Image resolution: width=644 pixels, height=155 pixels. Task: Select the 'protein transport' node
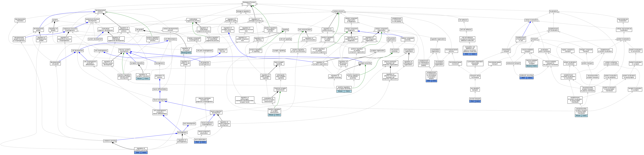tap(587, 63)
